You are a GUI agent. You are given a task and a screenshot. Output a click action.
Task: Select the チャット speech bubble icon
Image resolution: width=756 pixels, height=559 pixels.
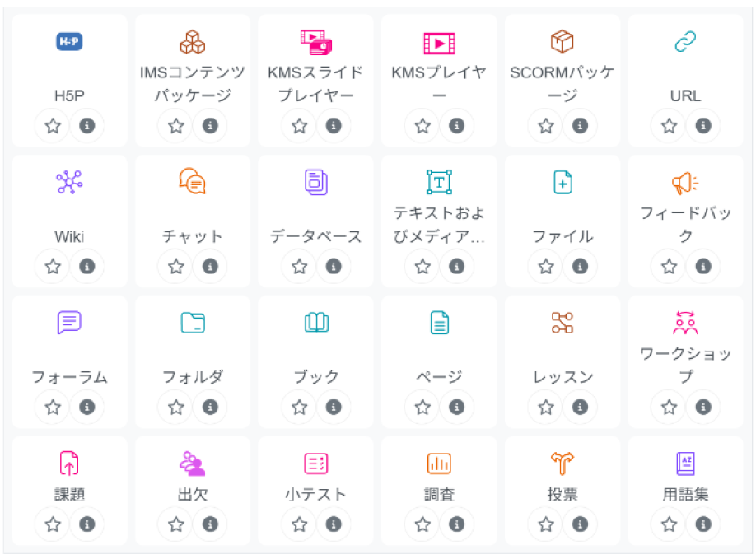click(x=192, y=182)
